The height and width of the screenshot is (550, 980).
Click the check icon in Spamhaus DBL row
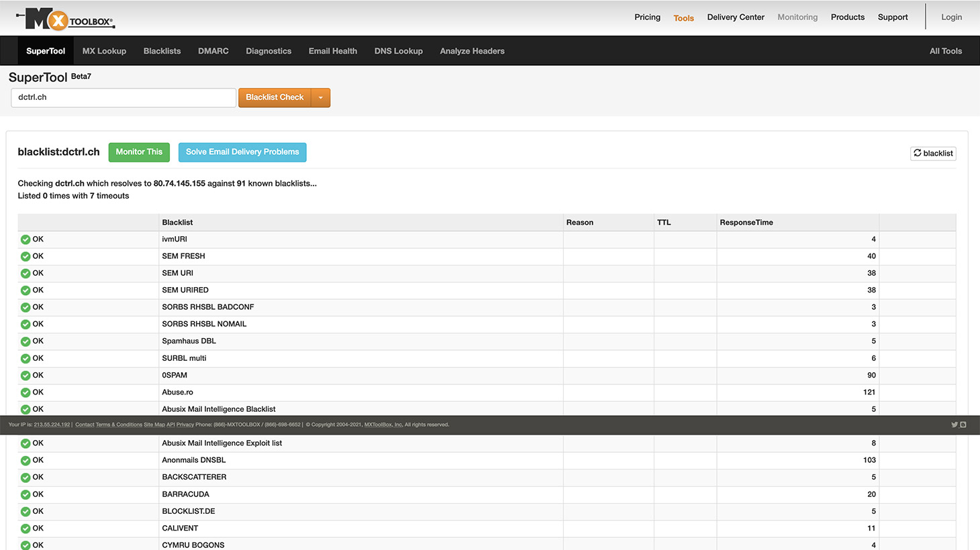click(x=26, y=341)
